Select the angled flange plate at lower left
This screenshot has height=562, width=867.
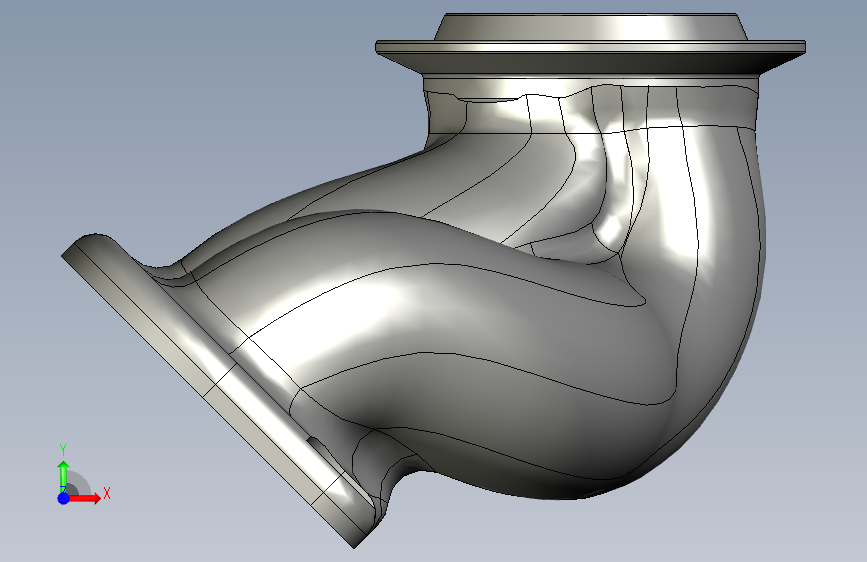(218, 389)
